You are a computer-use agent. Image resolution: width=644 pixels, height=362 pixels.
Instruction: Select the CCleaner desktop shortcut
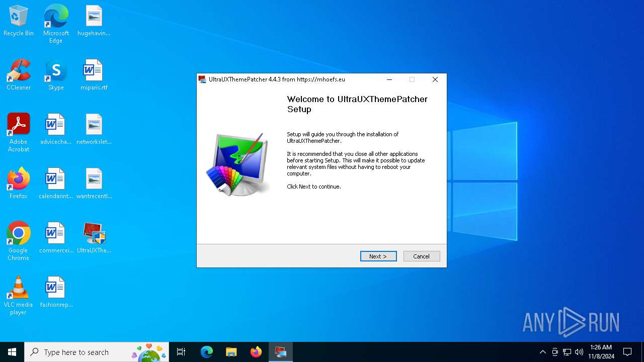point(19,75)
